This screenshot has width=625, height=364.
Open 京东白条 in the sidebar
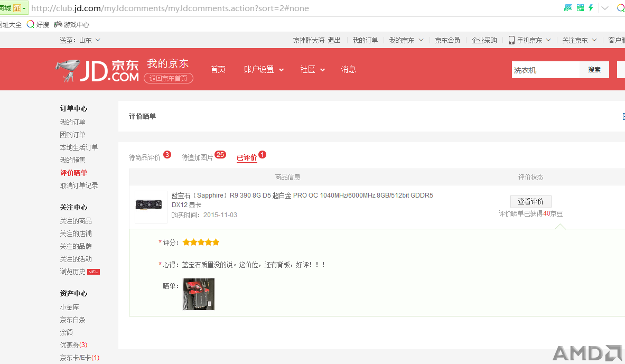[72, 320]
